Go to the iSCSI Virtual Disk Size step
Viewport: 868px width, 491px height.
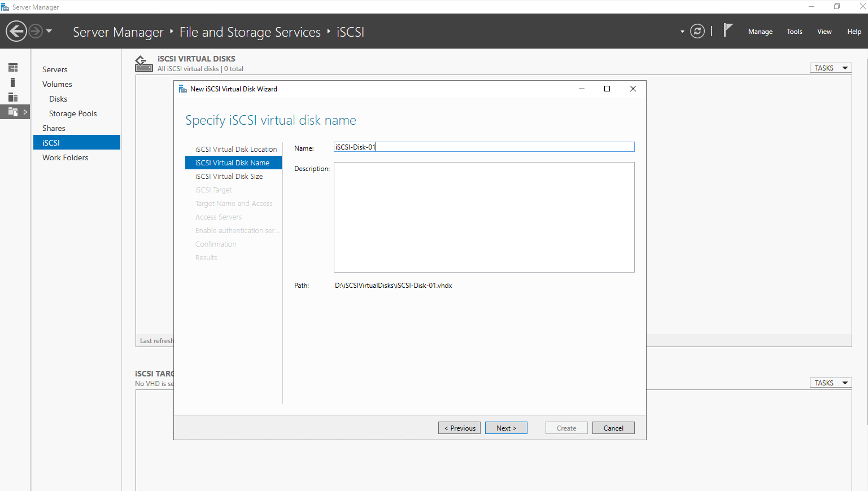229,177
